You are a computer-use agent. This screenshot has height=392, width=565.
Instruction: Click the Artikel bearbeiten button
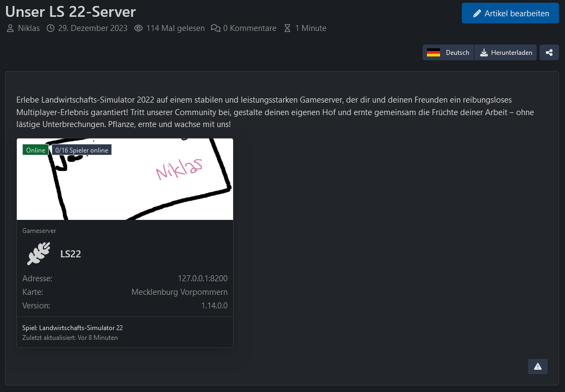[x=510, y=13]
